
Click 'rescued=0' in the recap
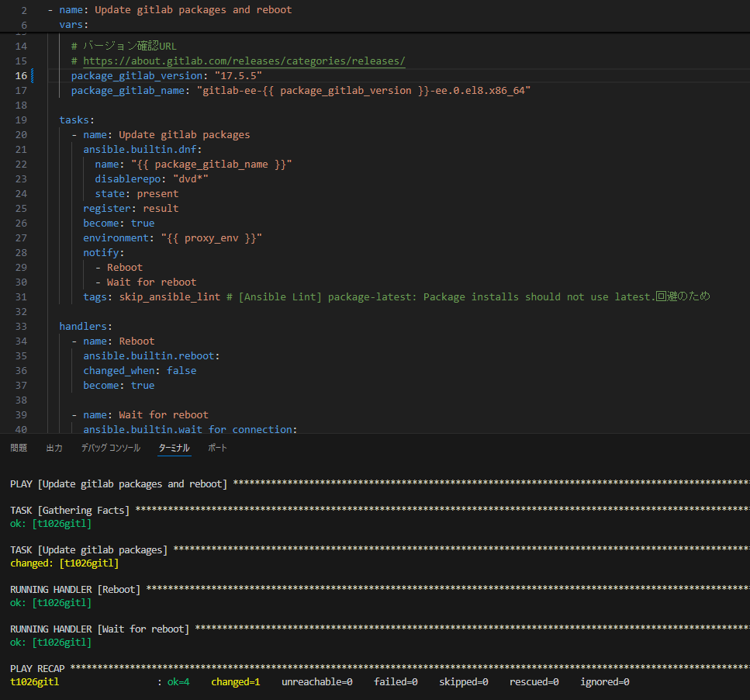534,682
